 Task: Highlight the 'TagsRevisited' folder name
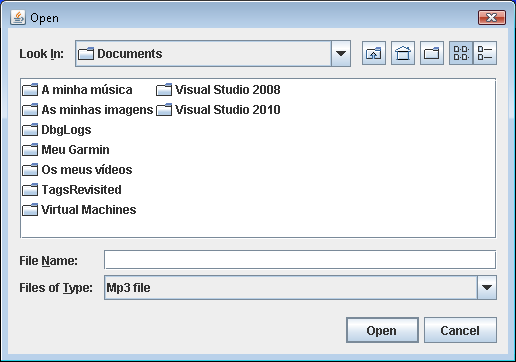click(81, 190)
